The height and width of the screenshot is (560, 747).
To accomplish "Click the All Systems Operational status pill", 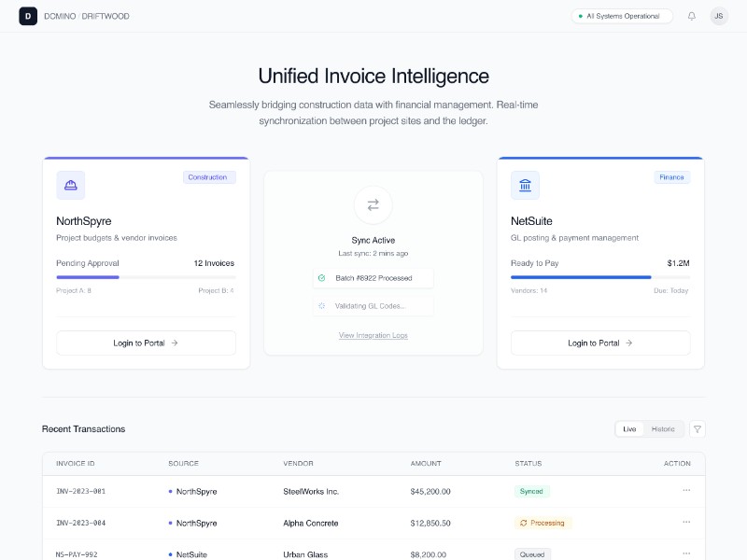I will 622,16.
